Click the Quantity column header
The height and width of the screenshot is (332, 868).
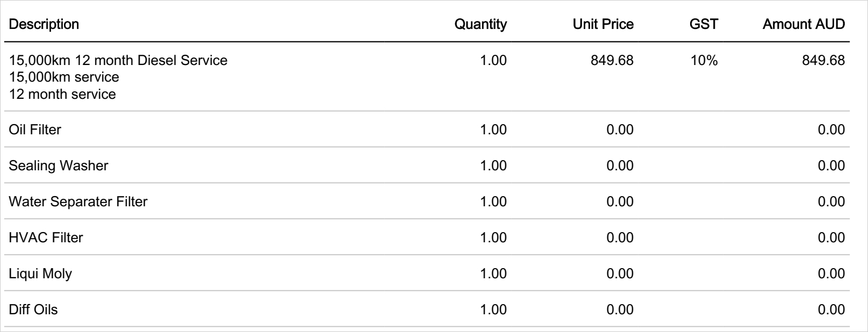tap(480, 24)
